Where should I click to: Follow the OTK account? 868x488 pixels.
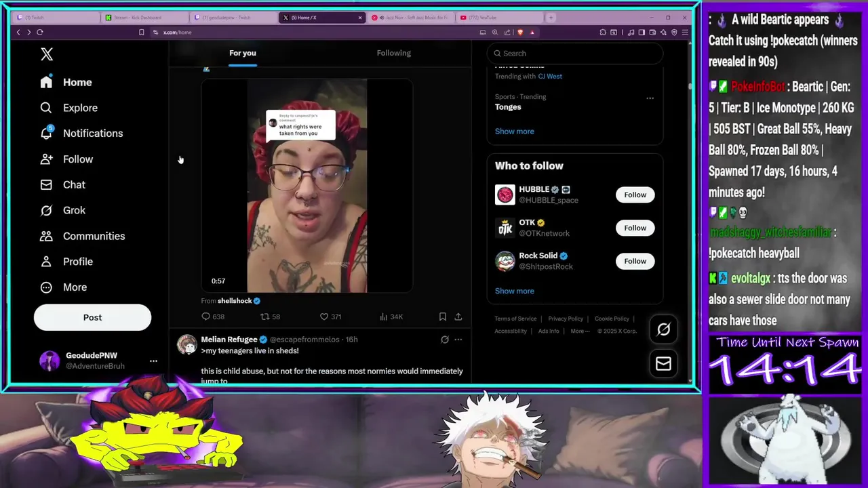pyautogui.click(x=635, y=228)
